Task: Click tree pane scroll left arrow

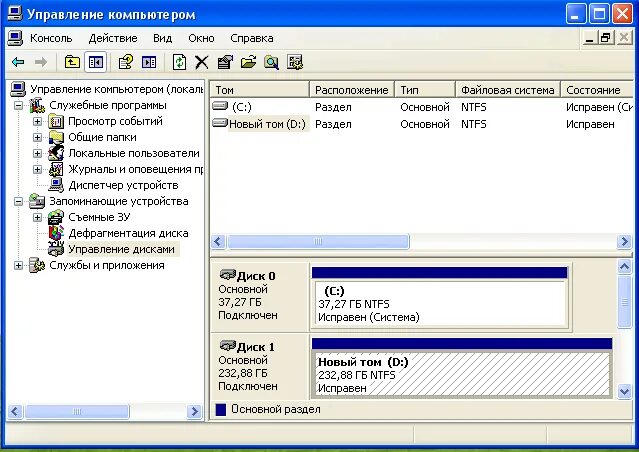Action: (x=15, y=412)
